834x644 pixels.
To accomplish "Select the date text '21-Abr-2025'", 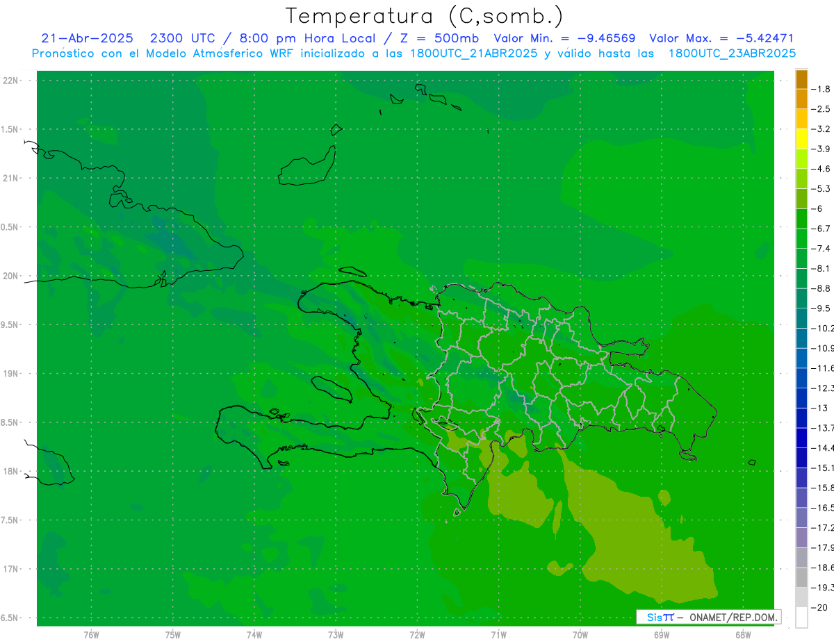I will coord(87,38).
